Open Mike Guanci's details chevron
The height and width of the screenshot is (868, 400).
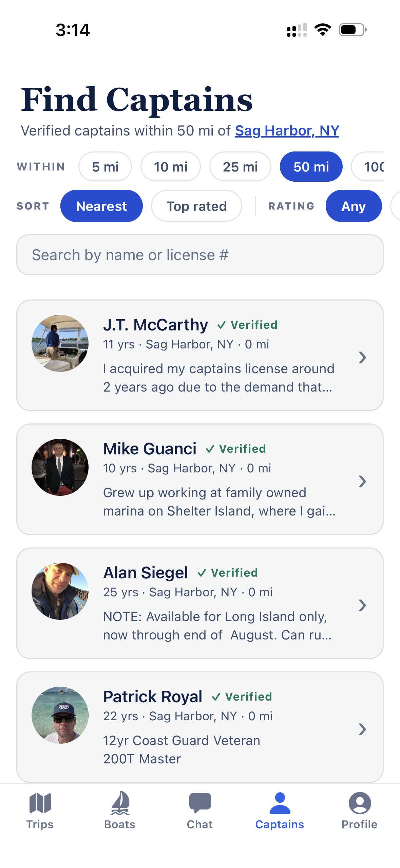pyautogui.click(x=362, y=481)
